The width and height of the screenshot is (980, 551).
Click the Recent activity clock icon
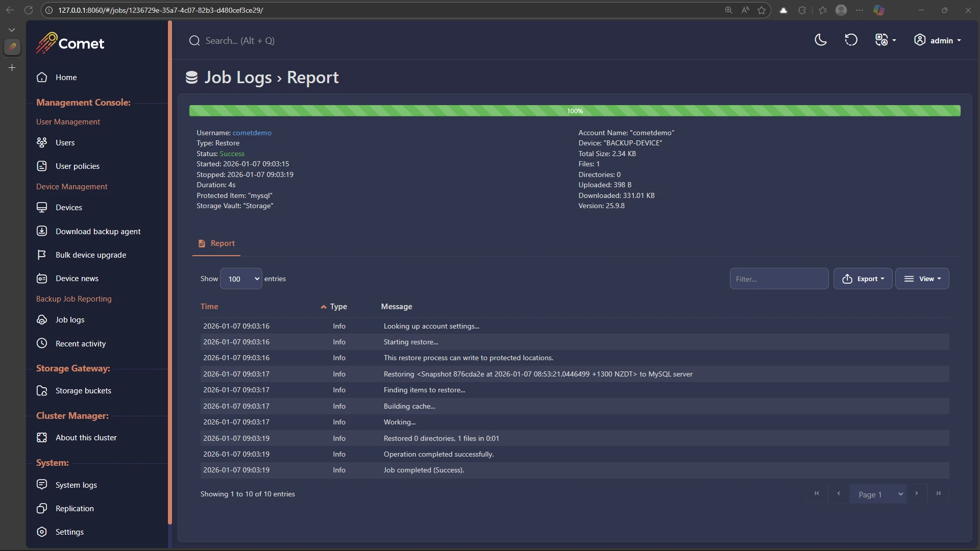42,343
